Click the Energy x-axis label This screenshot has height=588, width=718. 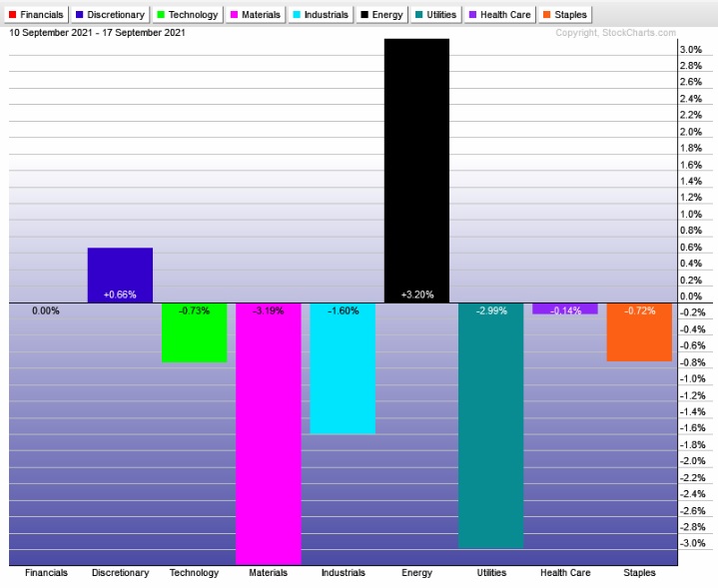point(416,573)
